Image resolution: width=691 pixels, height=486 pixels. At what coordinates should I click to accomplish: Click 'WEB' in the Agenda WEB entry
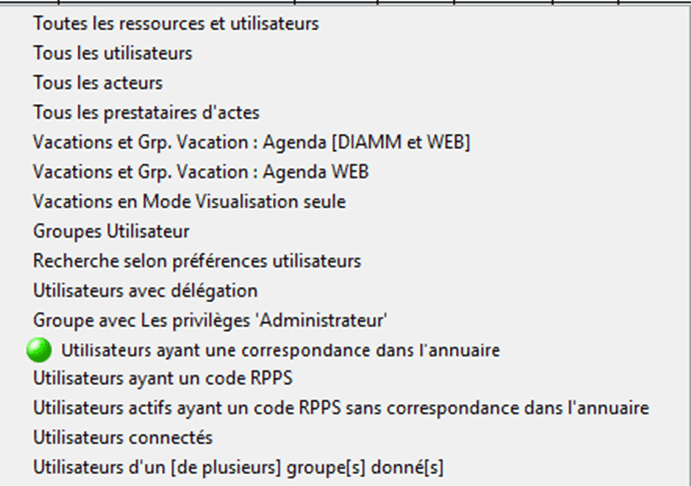click(x=350, y=171)
